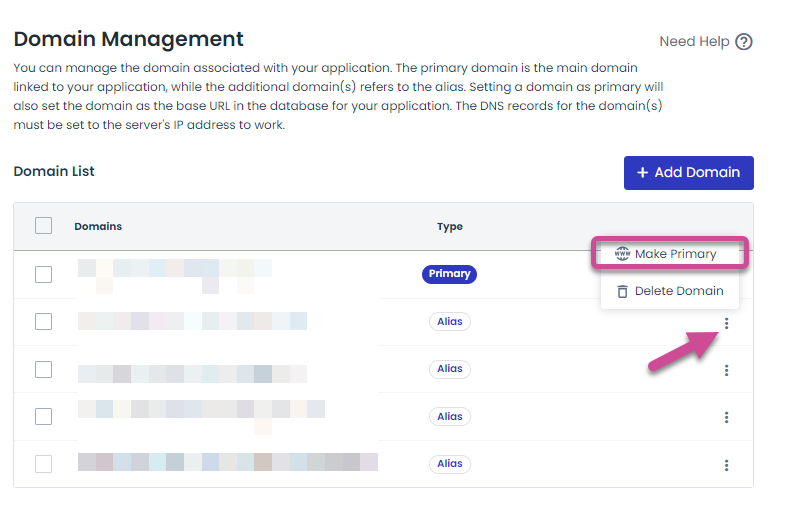The width and height of the screenshot is (796, 508).
Task: Click the Type column header
Action: [x=450, y=226]
